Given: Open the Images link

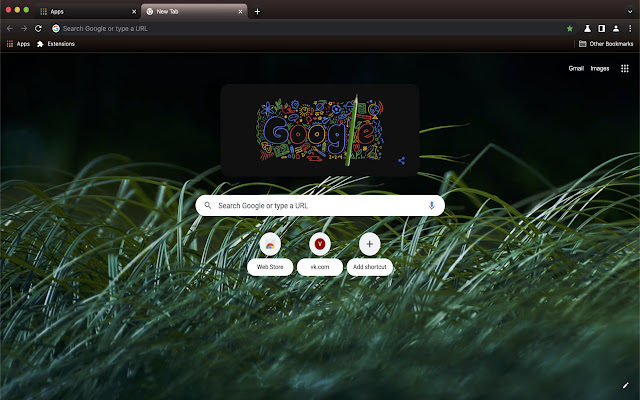Looking at the screenshot, I should (600, 69).
